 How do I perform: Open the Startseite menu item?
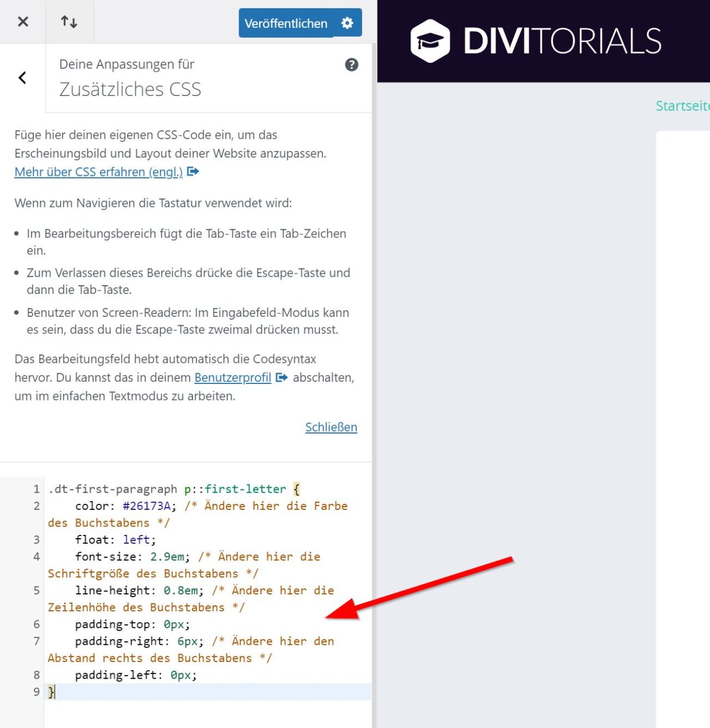[682, 106]
